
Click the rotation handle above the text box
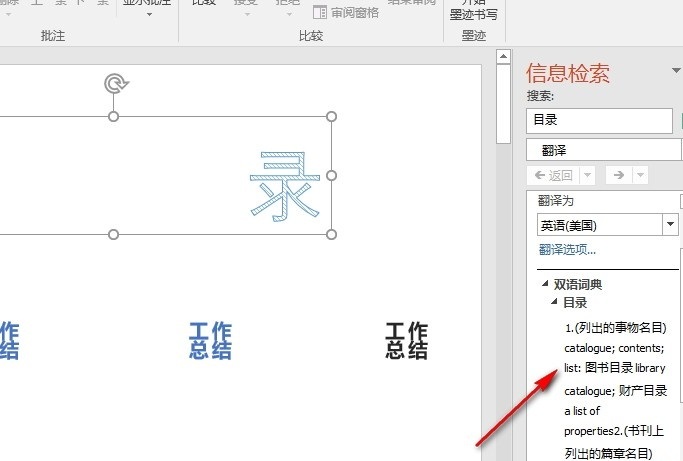(x=114, y=84)
